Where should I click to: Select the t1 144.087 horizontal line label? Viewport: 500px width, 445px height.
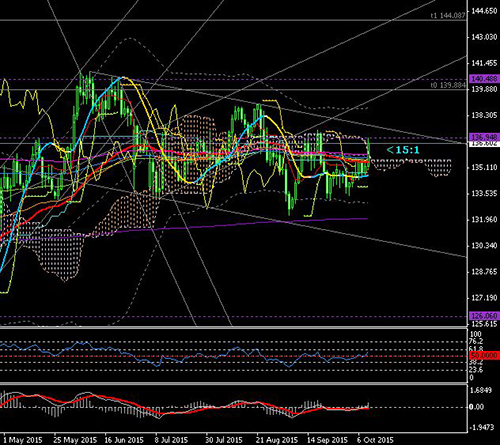(x=448, y=15)
